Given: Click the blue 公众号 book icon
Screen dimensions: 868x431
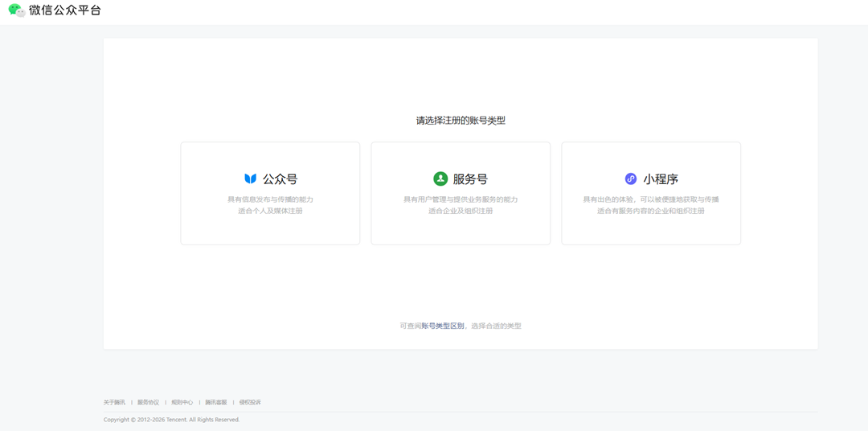Looking at the screenshot, I should (x=250, y=179).
